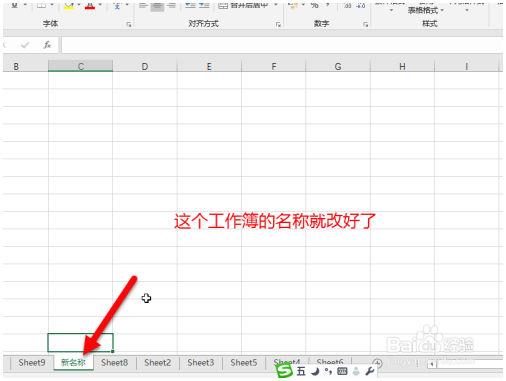Viewport: 506px width, 381px height.
Task: Open font settings dialog launcher under 字体
Action: (129, 24)
